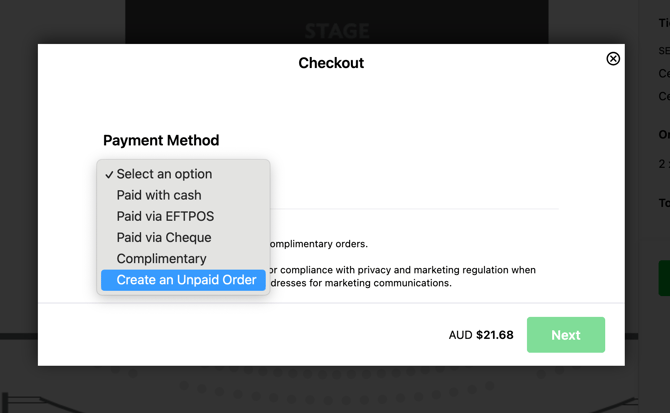Keep the 'Select an option' placeholder entry
The height and width of the screenshot is (413, 670).
pos(164,174)
